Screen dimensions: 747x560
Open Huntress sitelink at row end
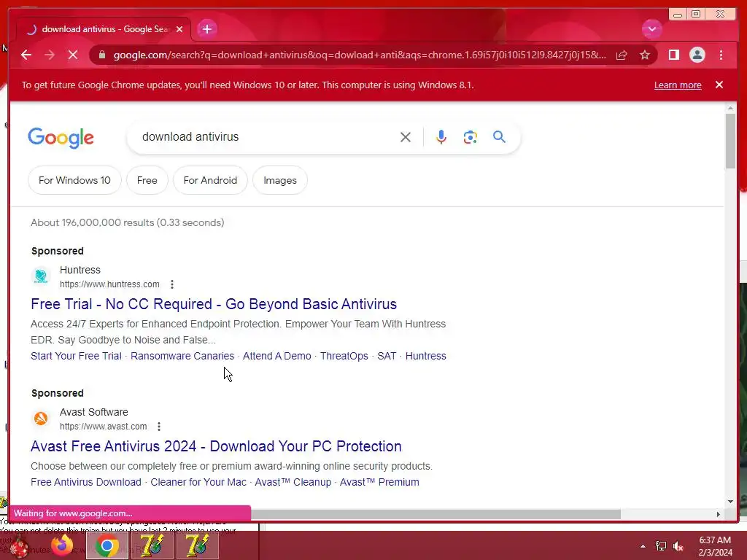(x=426, y=356)
